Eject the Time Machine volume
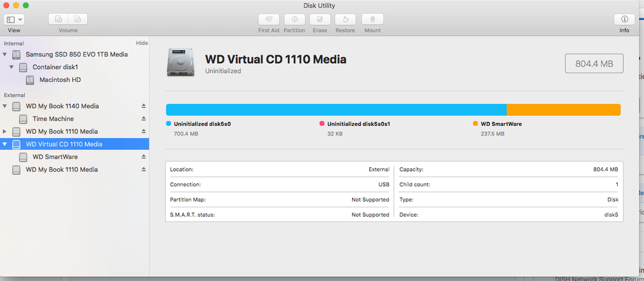This screenshot has width=644, height=281. pos(144,119)
